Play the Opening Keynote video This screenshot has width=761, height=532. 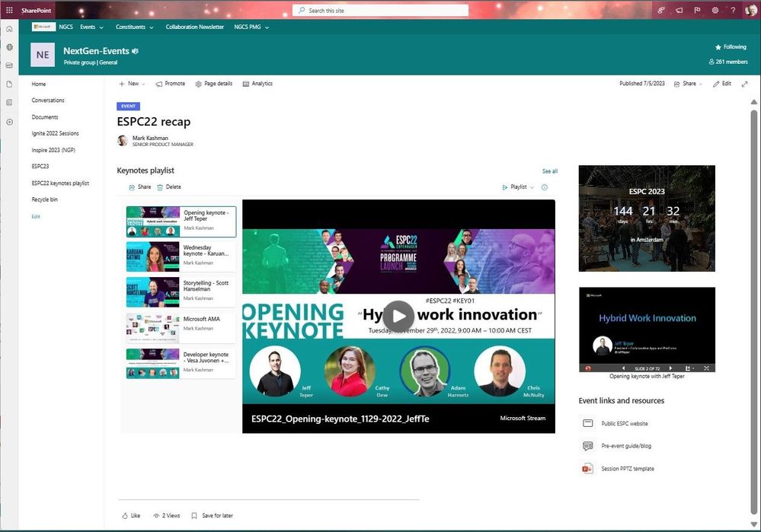point(398,316)
